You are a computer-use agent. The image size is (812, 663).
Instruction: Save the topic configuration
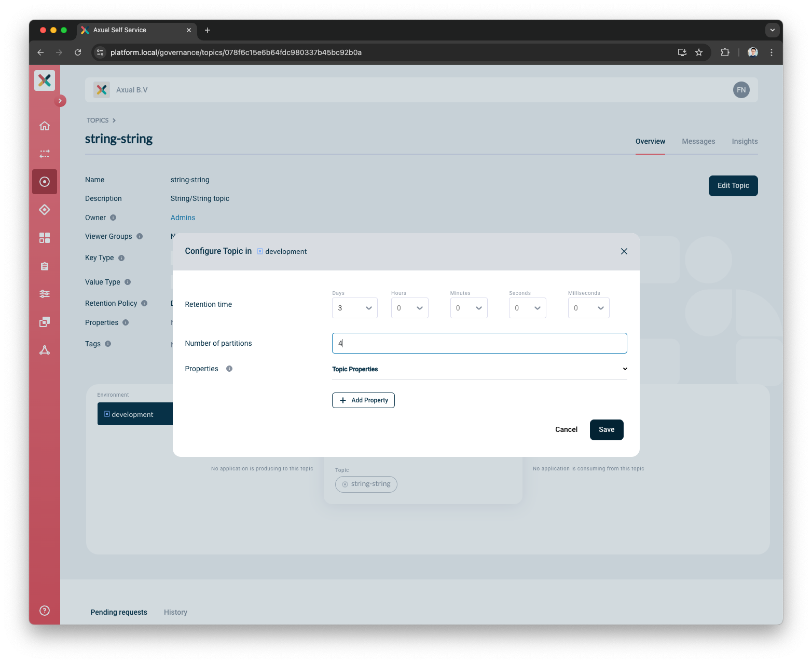pos(606,429)
